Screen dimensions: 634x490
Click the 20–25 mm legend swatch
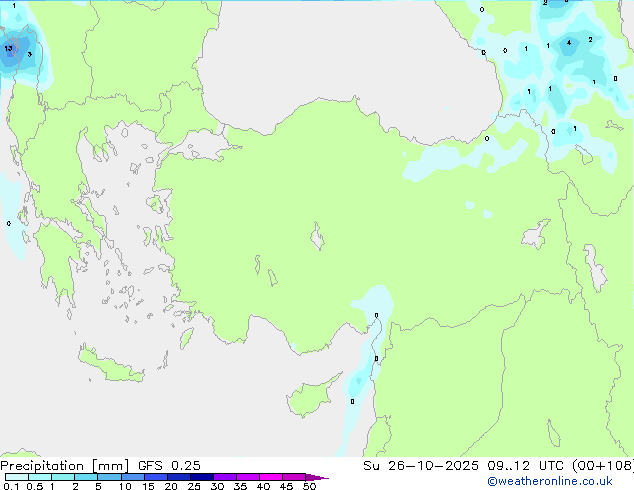click(x=179, y=477)
